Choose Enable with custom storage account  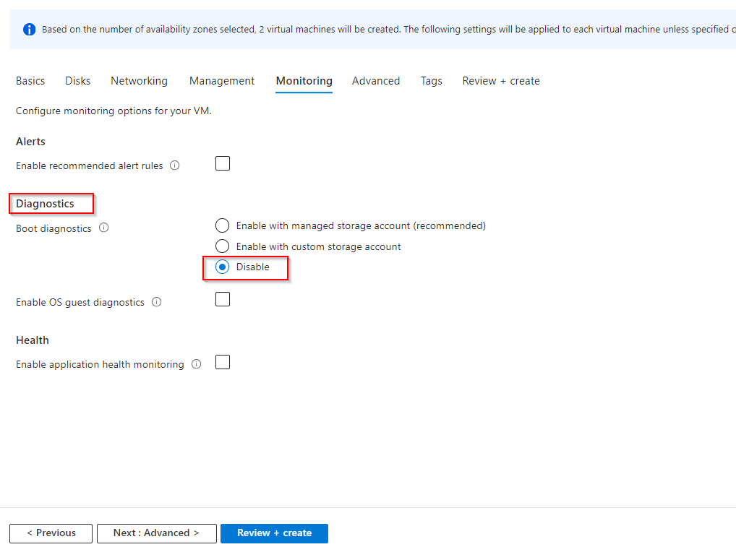pyautogui.click(x=223, y=247)
